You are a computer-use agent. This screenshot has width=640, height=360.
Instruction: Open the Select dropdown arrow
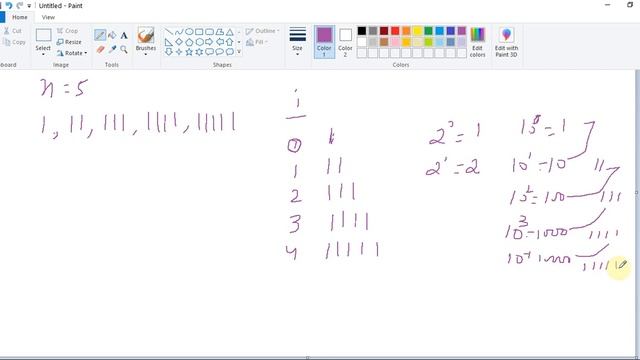(x=43, y=54)
